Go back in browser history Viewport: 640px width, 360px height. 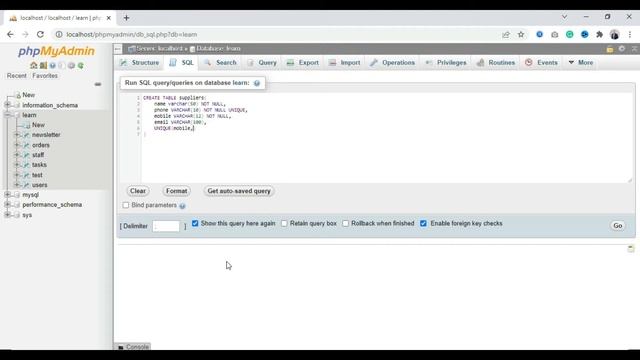pos(10,35)
